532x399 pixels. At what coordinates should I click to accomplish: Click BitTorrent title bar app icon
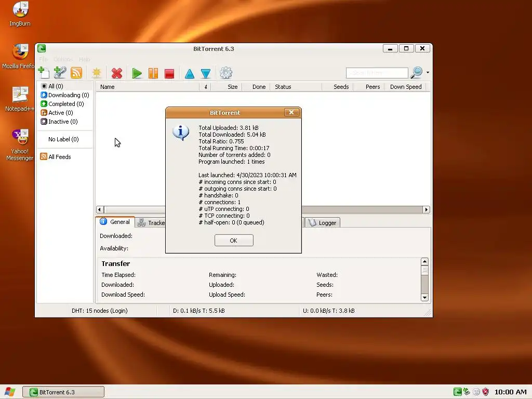pyautogui.click(x=42, y=48)
